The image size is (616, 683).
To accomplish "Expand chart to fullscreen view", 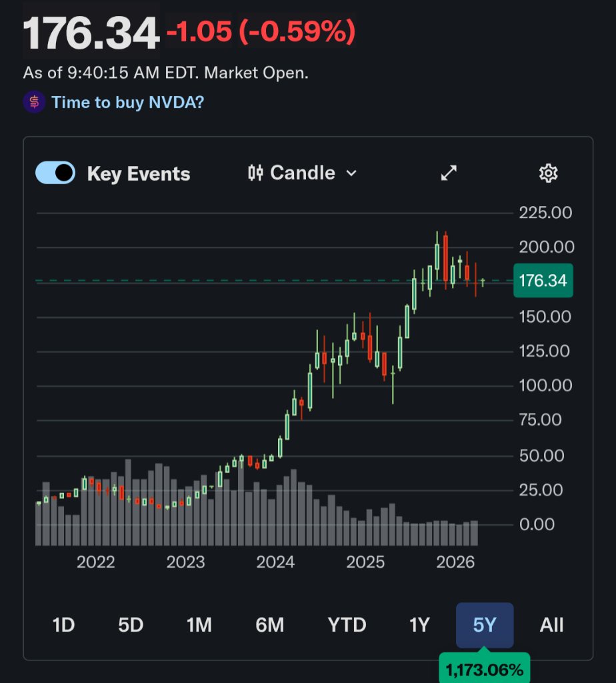I will point(449,173).
